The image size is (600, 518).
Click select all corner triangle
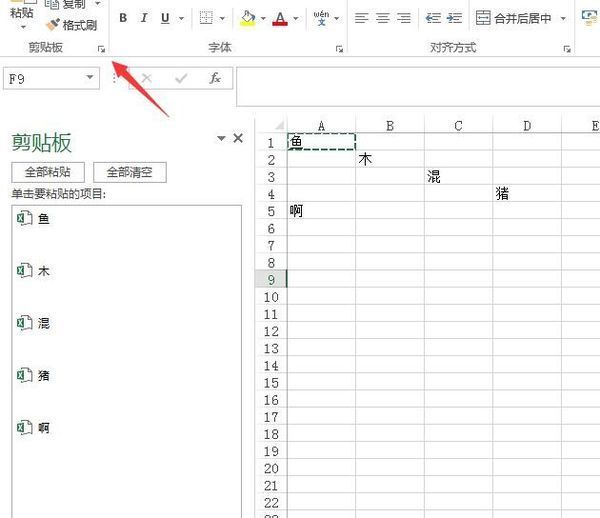click(x=279, y=125)
